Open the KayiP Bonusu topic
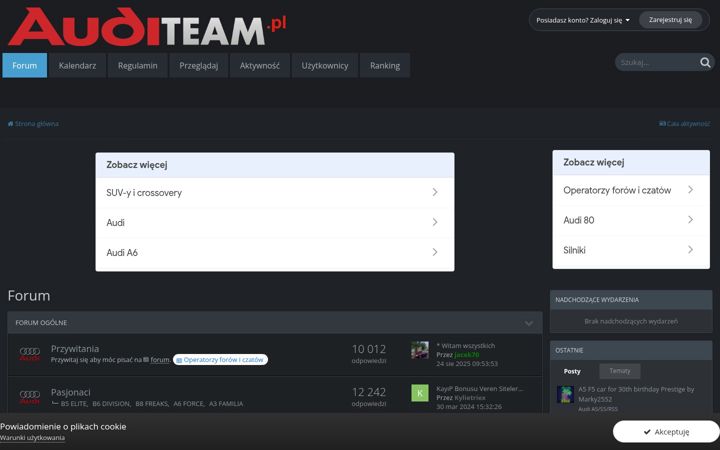 point(479,388)
